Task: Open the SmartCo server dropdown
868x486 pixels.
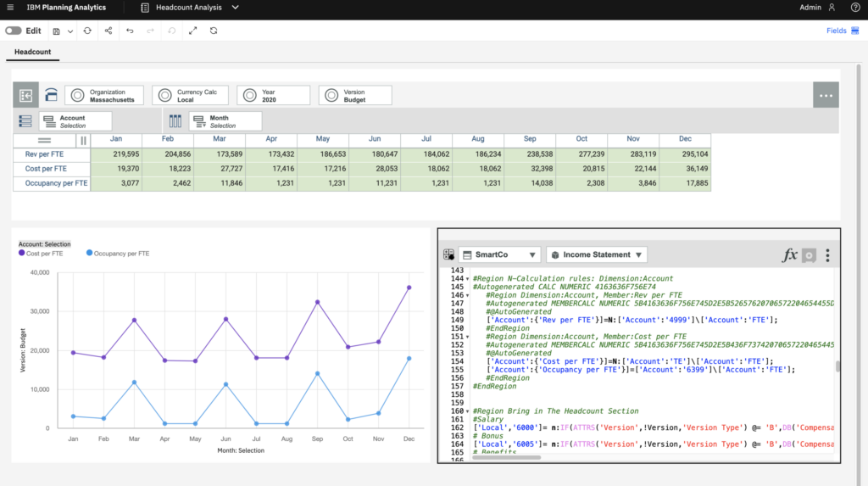Action: [x=499, y=254]
